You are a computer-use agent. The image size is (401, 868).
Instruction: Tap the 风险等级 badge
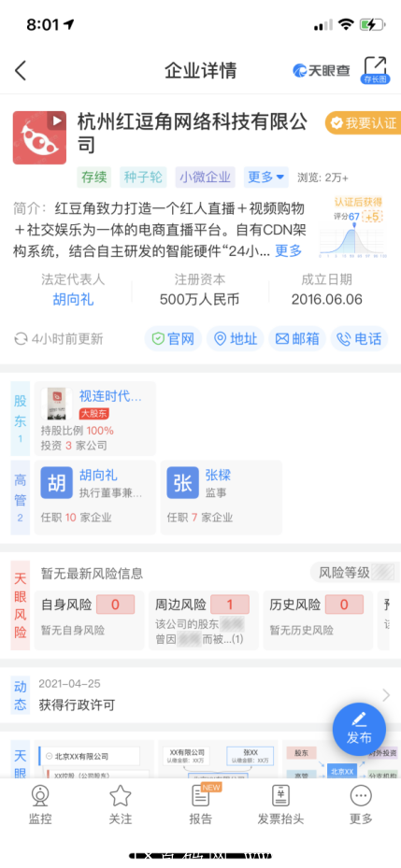point(354,573)
